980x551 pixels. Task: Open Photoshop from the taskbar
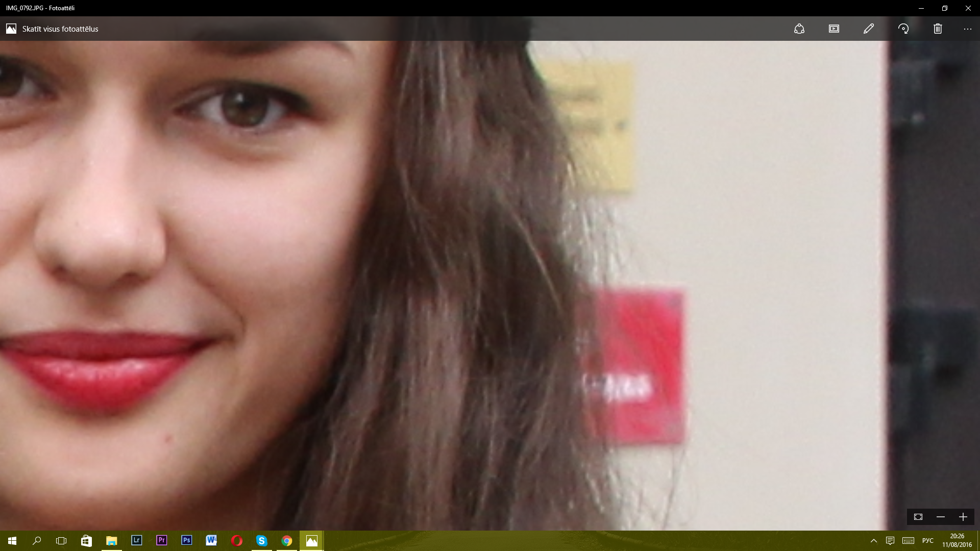pyautogui.click(x=186, y=540)
